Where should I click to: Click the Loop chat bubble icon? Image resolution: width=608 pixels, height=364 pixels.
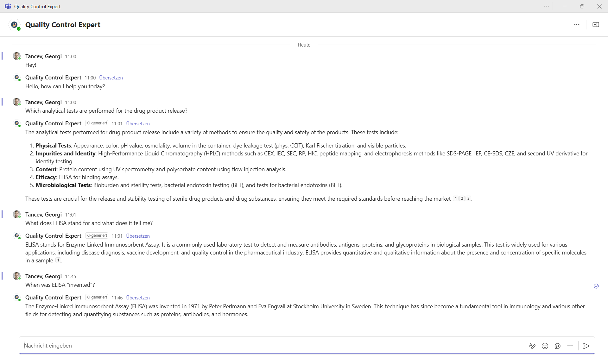(557, 346)
